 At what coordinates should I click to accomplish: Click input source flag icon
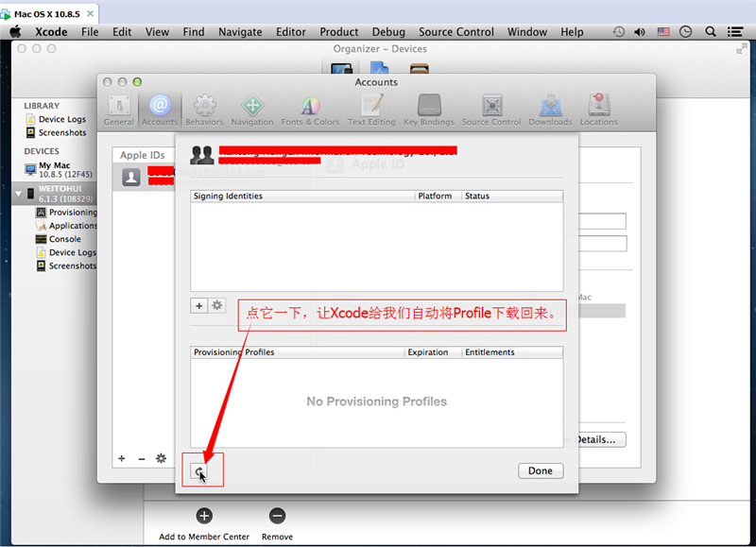(x=663, y=32)
